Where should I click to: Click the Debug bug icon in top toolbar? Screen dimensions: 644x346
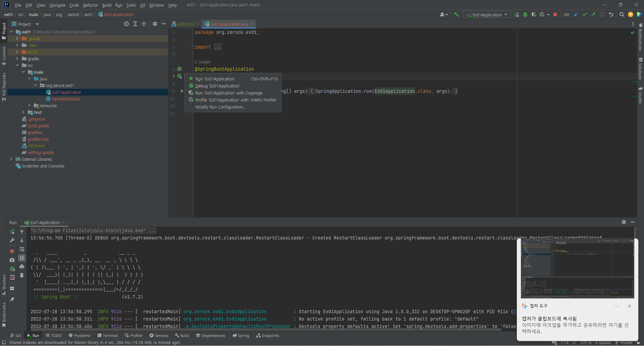[x=525, y=14]
